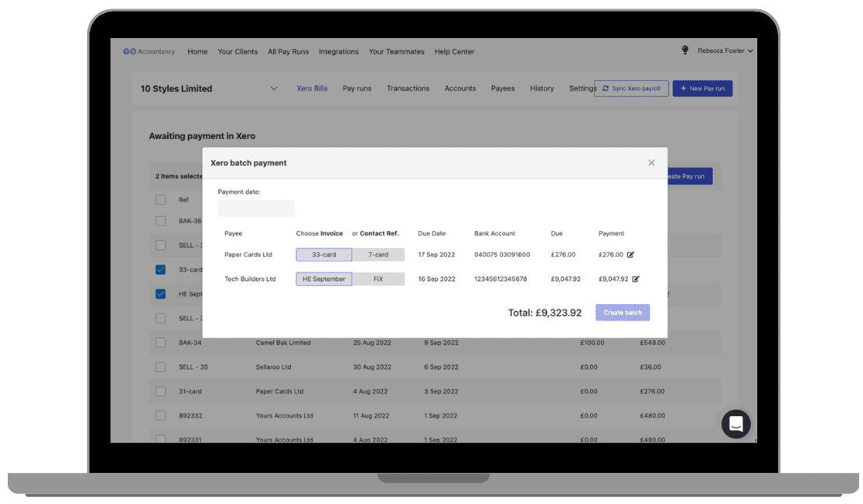Select the 7-card invoice option for Paper Cards
The height and width of the screenshot is (504, 863).
(x=381, y=254)
